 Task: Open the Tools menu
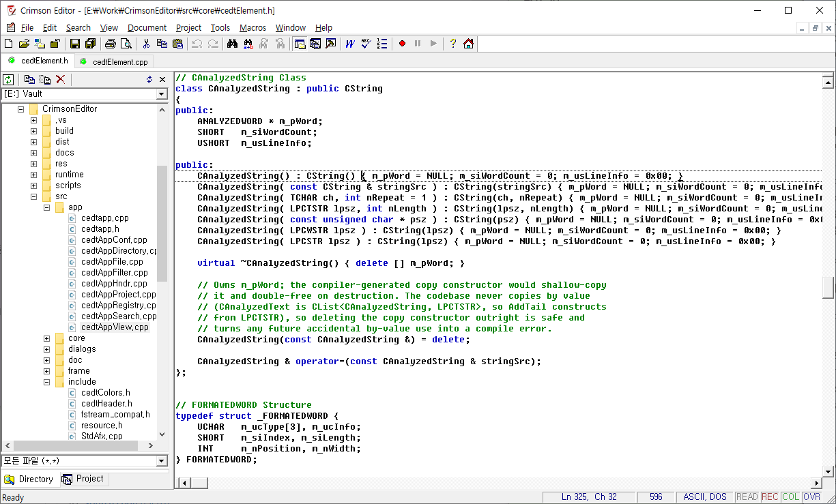click(x=220, y=28)
